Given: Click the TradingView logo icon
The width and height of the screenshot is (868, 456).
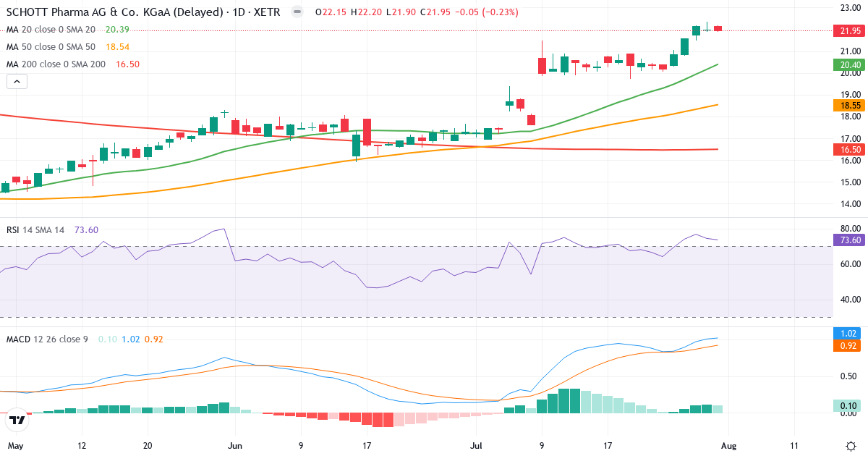Looking at the screenshot, I should [x=17, y=419].
